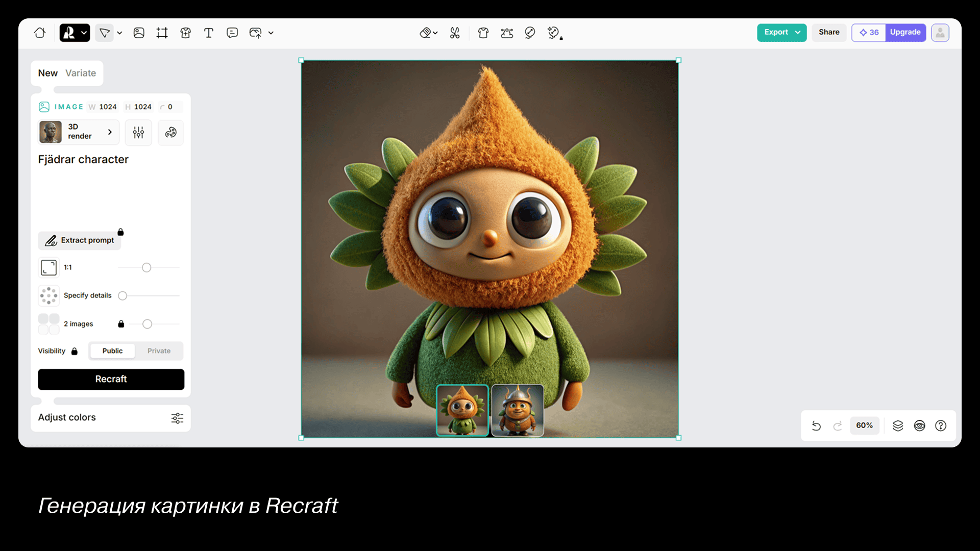
Task: Edit the height value 1024
Action: coord(143,107)
